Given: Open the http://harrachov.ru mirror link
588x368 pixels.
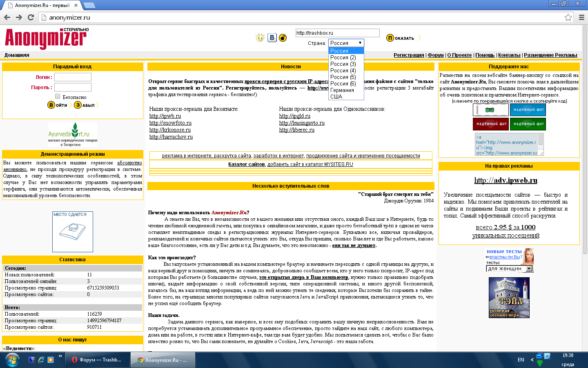Looking at the screenshot, I should [x=171, y=137].
